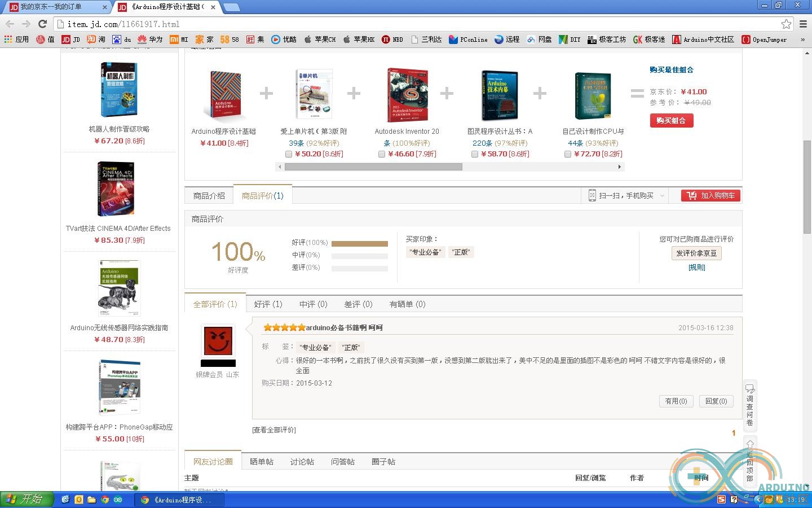The height and width of the screenshot is (508, 812).
Task: Open the 极客工坊 bookmark
Action: point(607,40)
